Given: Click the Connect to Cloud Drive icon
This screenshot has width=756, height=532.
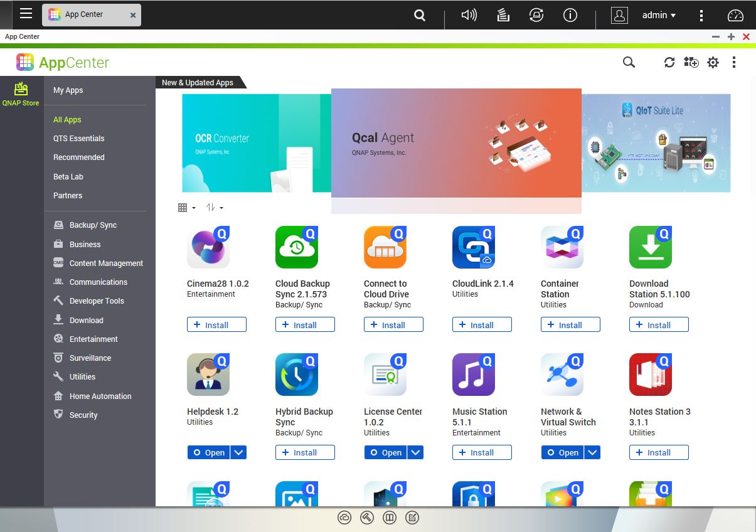Looking at the screenshot, I should (385, 247).
